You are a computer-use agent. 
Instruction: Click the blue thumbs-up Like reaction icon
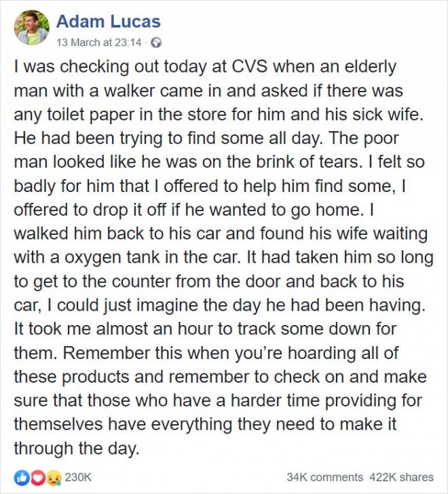[20, 478]
